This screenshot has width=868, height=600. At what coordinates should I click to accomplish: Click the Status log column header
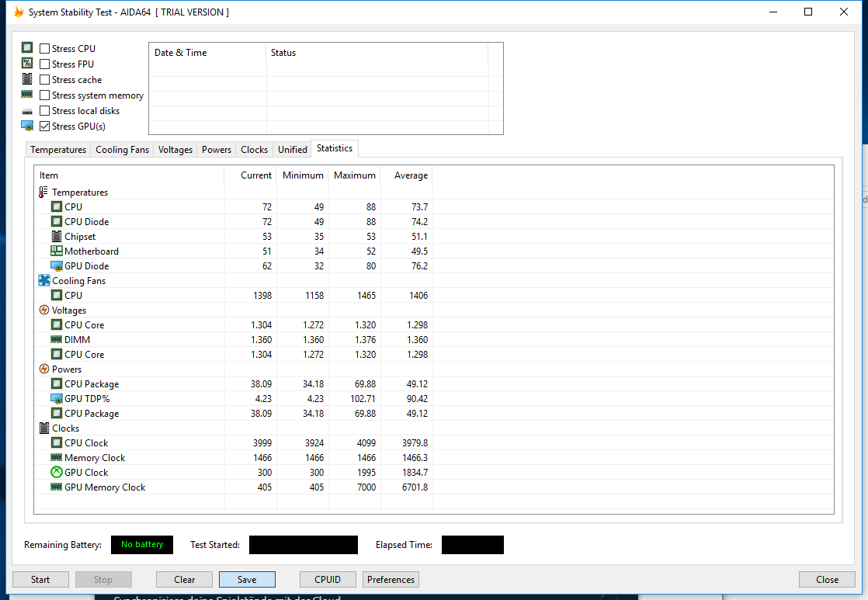click(377, 53)
